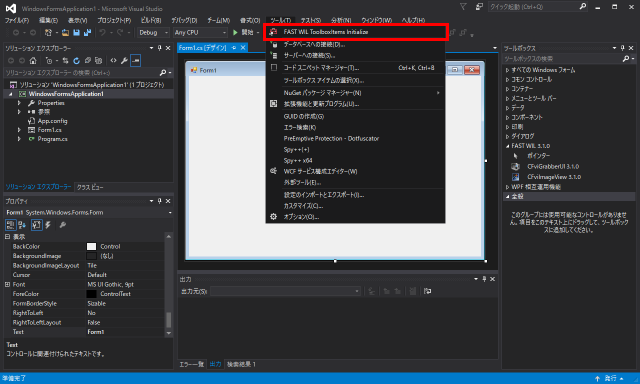Click the Refresh icon in Solution Explorer toolbar
Screen dimensions: 640x384
coord(76,60)
